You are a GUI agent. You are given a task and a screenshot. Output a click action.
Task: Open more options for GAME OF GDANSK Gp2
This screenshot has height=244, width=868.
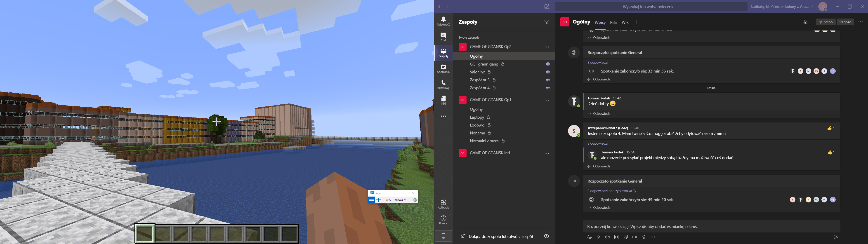pyautogui.click(x=547, y=47)
